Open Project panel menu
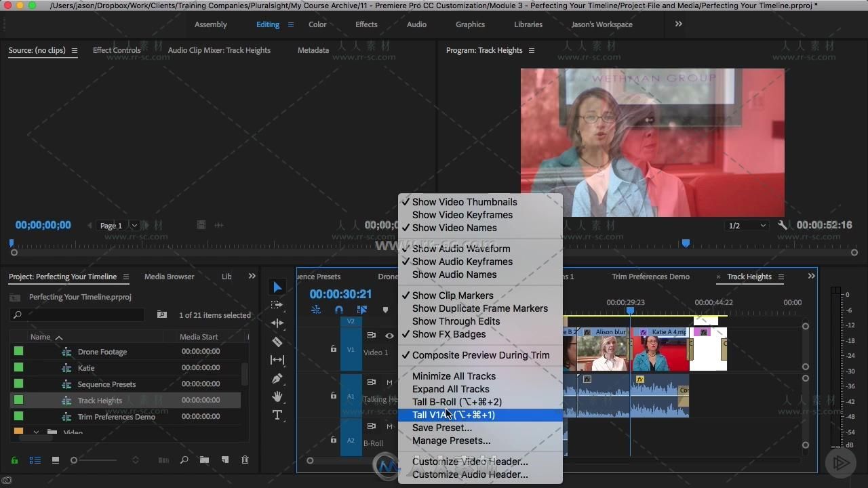The image size is (868, 488). [126, 277]
